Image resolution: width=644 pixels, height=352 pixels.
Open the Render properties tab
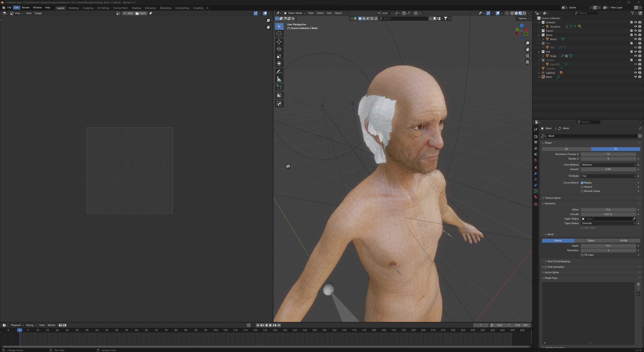[536, 137]
